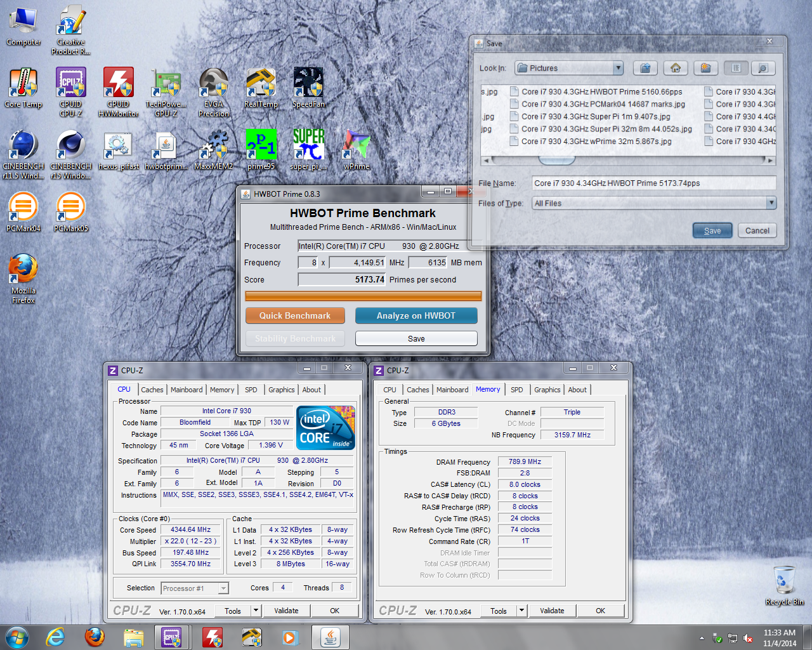Click left scroll arrow of Save file list
Viewport: 812px width, 650px height.
coord(486,160)
